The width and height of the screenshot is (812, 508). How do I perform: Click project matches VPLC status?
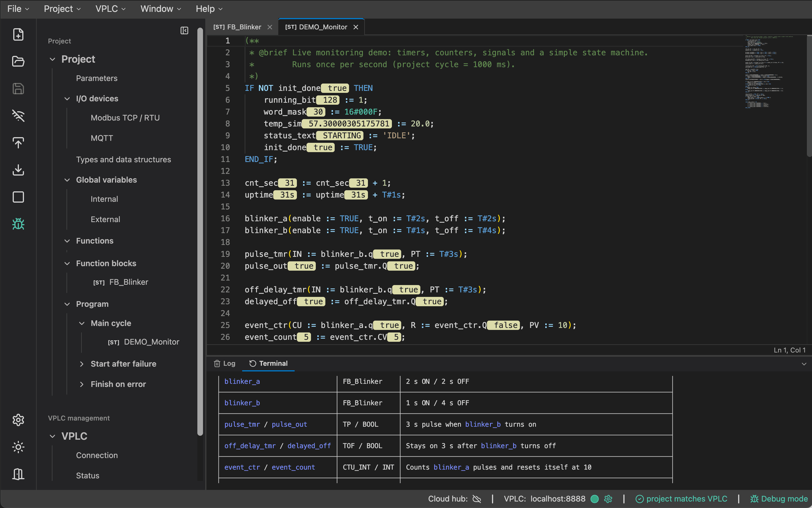point(681,499)
